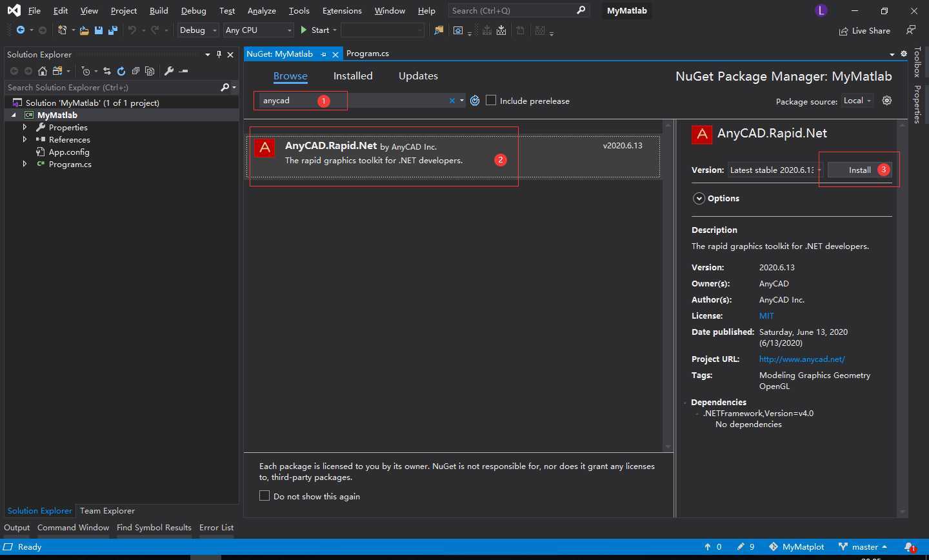
Task: Click the Save file toolbar icon
Action: (x=99, y=30)
